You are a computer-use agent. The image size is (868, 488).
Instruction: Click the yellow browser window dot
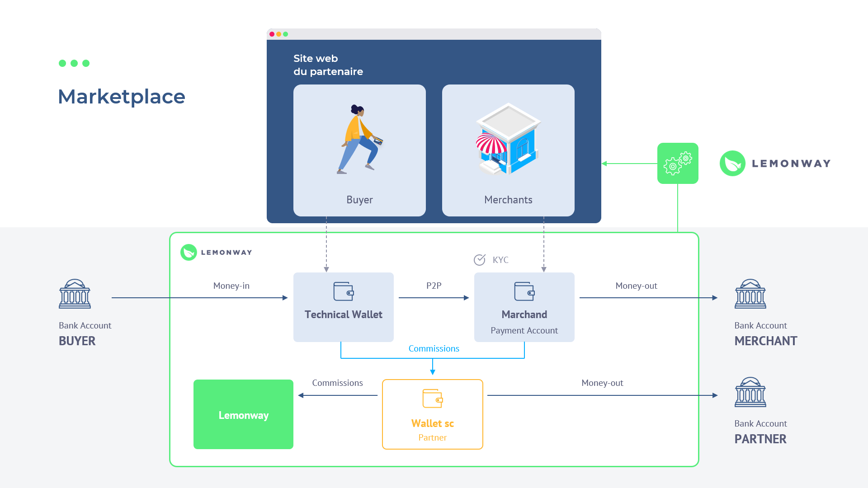tap(279, 34)
